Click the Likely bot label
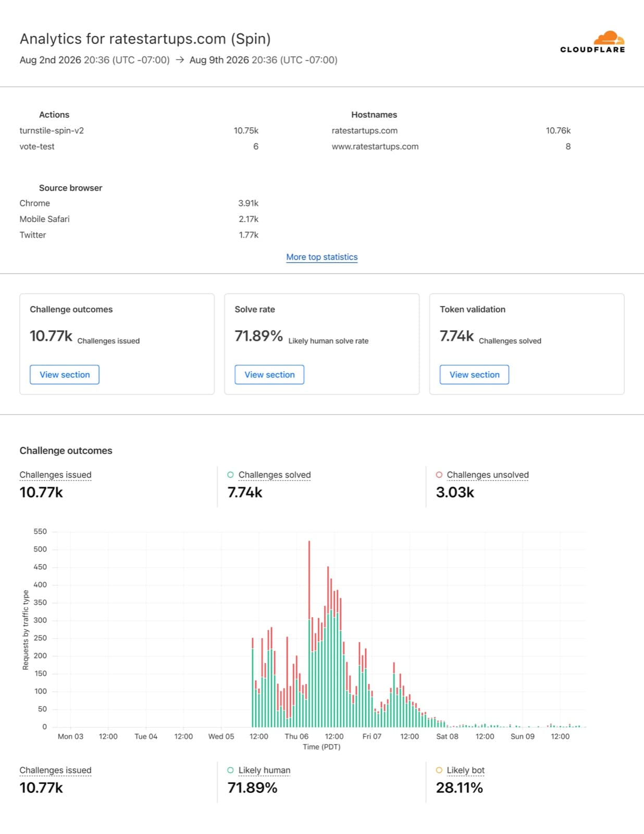The width and height of the screenshot is (644, 834). tap(465, 770)
